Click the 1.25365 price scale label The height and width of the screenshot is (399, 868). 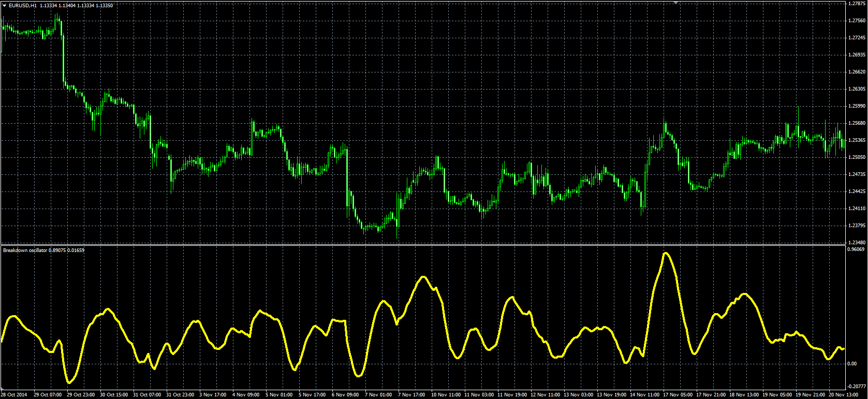[x=857, y=140]
